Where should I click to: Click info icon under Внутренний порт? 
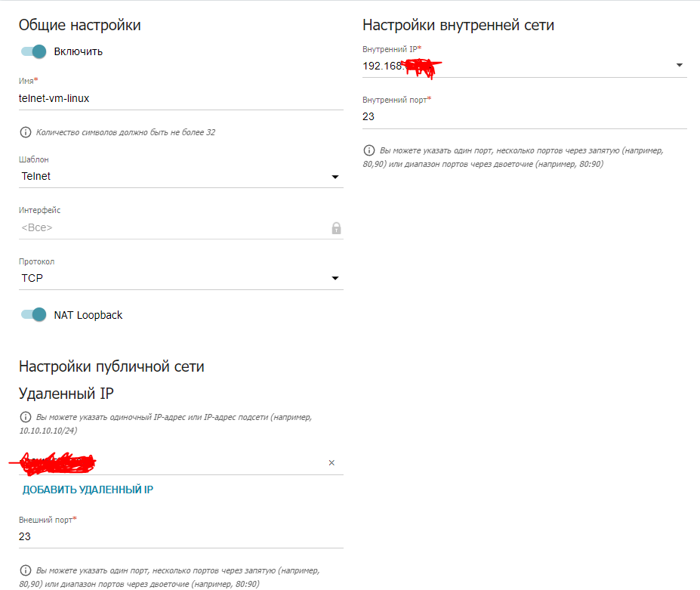click(369, 150)
